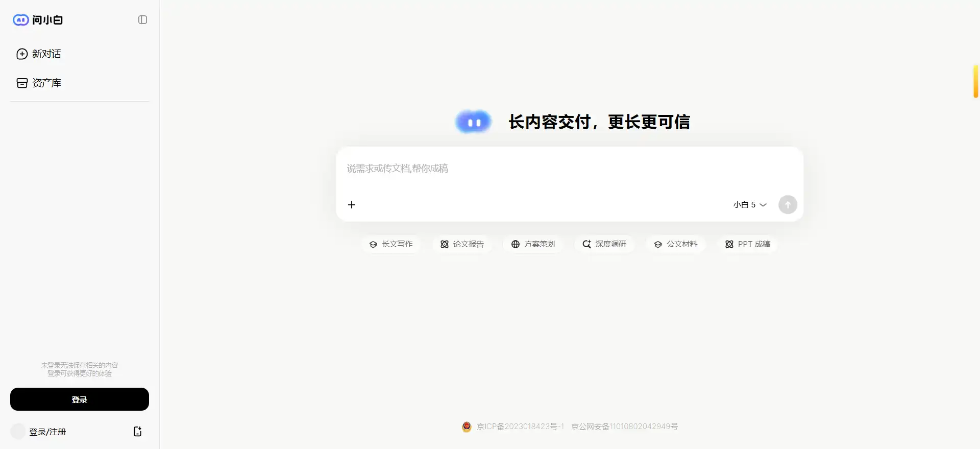The height and width of the screenshot is (449, 980).
Task: Choose the PPT 成稿 shortcut
Action: click(747, 244)
